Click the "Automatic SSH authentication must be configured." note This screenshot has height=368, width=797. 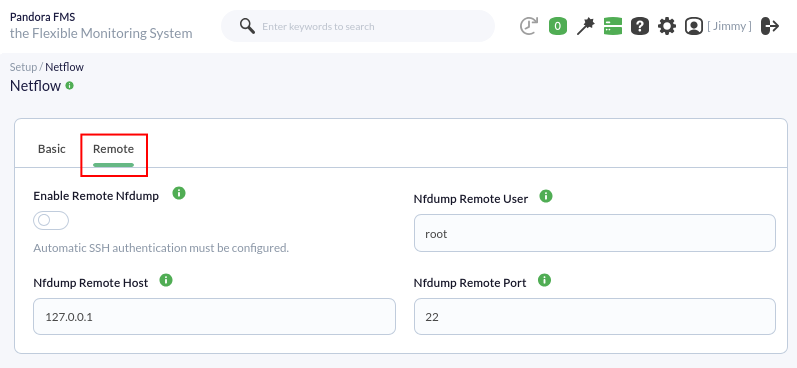click(161, 249)
